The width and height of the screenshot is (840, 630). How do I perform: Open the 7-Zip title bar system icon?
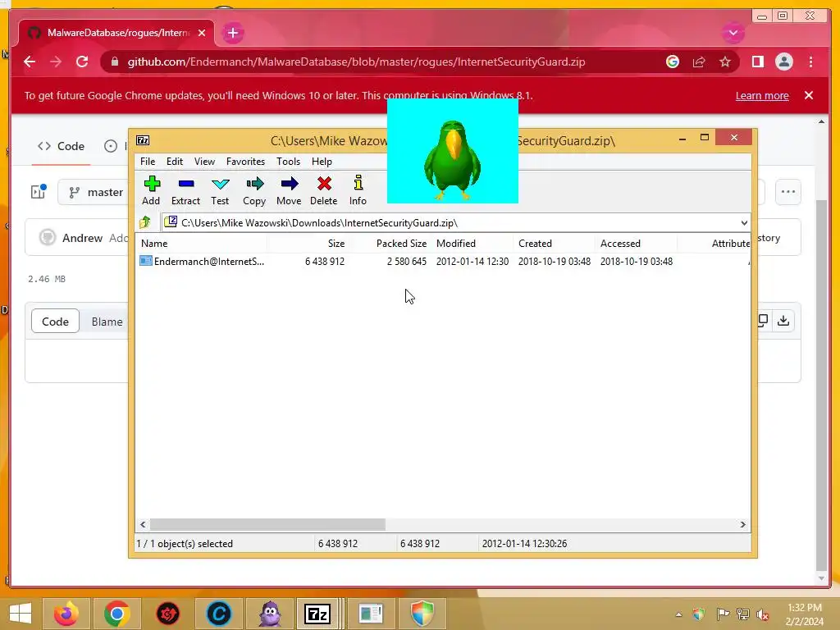(143, 140)
